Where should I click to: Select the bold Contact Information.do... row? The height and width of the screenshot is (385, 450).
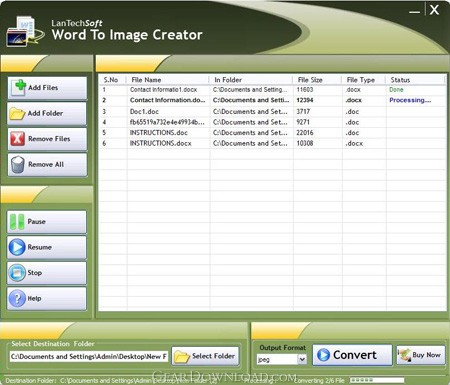(272, 100)
